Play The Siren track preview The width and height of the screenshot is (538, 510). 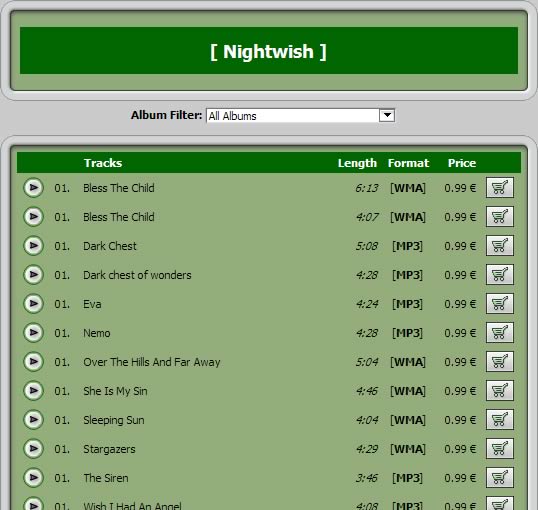coord(33,477)
